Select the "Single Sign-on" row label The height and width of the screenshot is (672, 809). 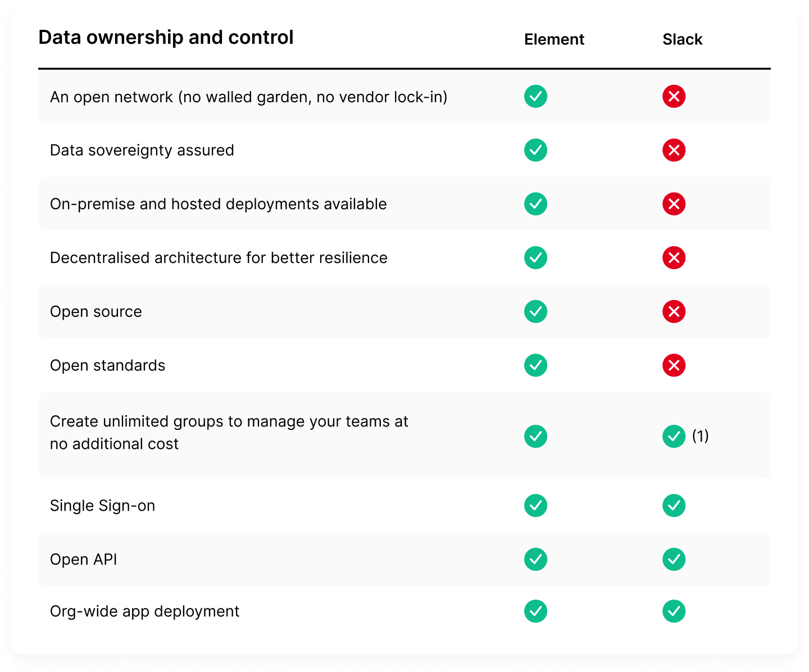pyautogui.click(x=102, y=506)
